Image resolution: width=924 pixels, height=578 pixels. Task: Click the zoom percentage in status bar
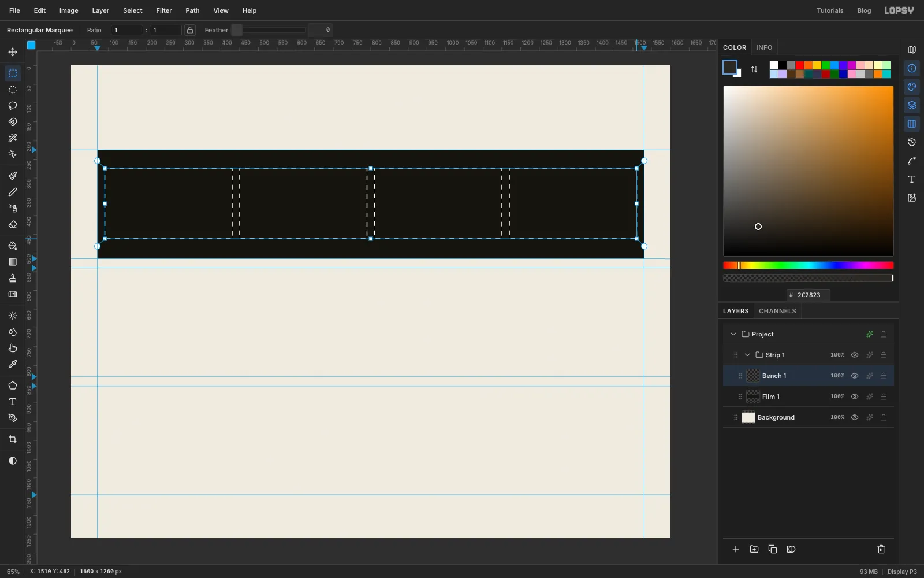click(13, 572)
